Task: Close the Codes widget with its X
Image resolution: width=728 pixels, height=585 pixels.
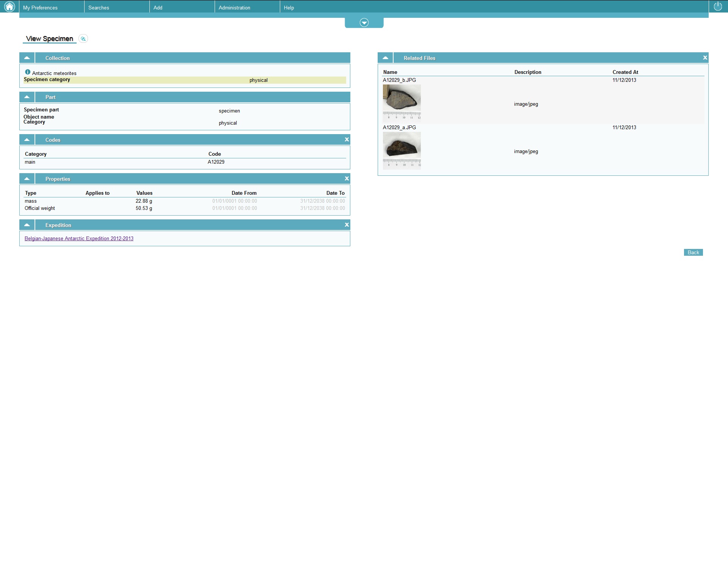Action: point(347,140)
